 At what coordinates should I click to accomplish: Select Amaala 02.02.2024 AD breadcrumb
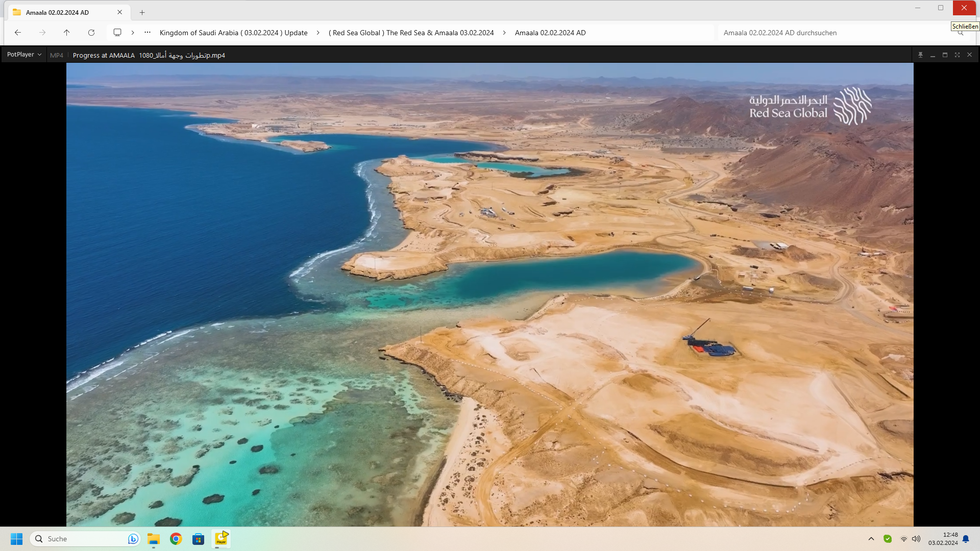tap(550, 33)
